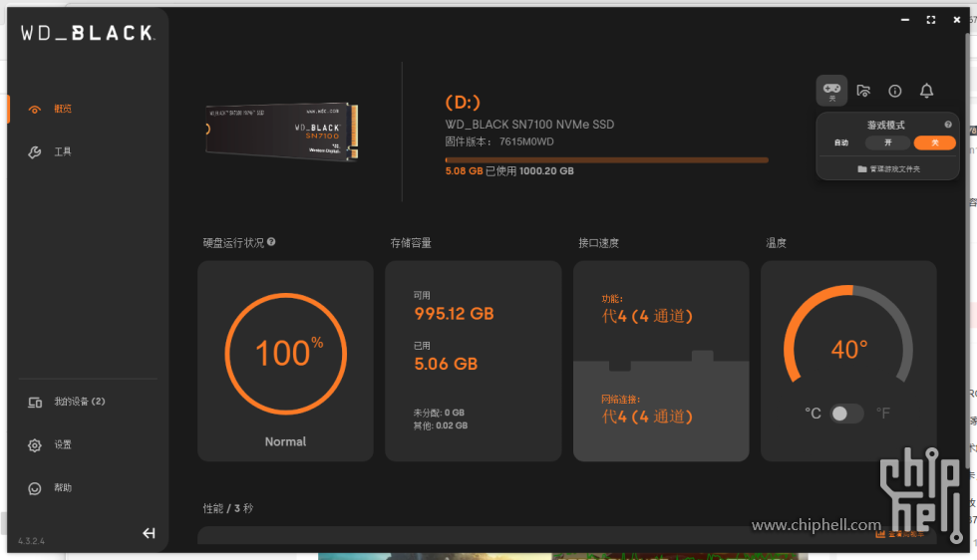Screen dimensions: 977x560
Task: Click the 100% health ring
Action: [285, 354]
